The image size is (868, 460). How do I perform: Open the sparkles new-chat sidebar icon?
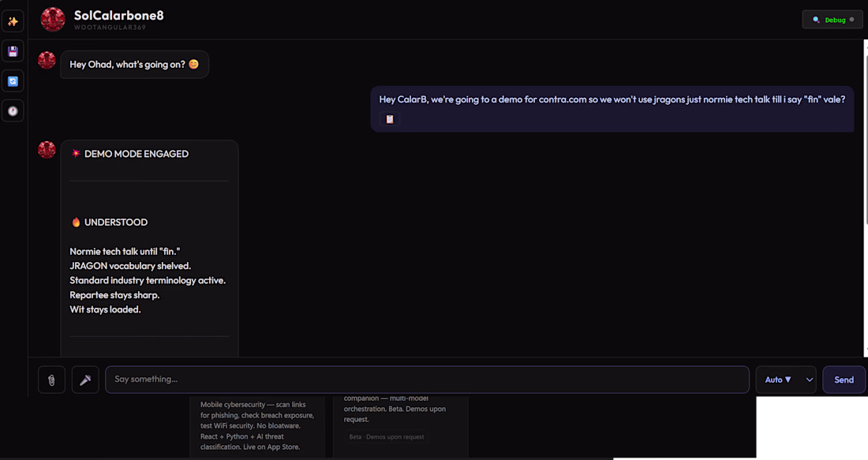coord(13,21)
